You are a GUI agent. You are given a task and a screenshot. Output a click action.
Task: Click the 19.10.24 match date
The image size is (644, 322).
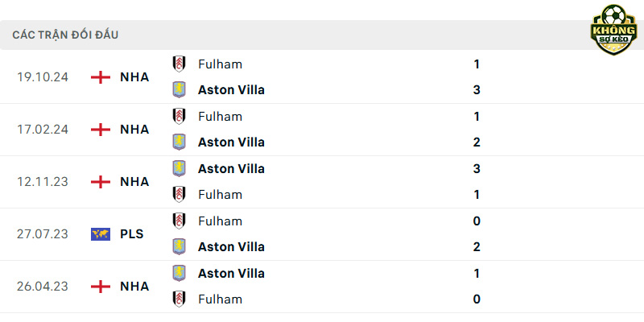43,77
